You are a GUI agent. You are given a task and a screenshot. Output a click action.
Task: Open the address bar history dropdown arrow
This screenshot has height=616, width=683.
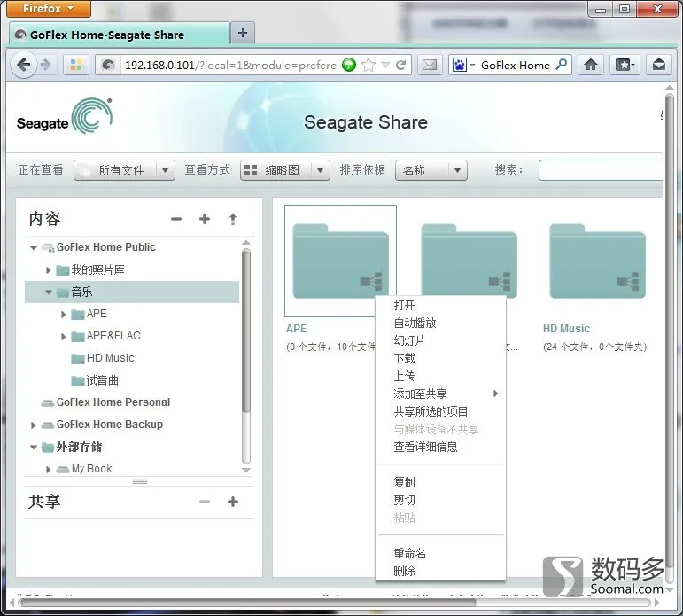point(385,66)
